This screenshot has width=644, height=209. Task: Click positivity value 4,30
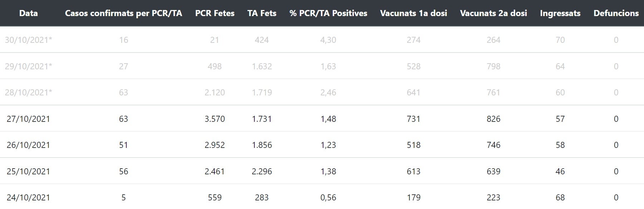328,40
